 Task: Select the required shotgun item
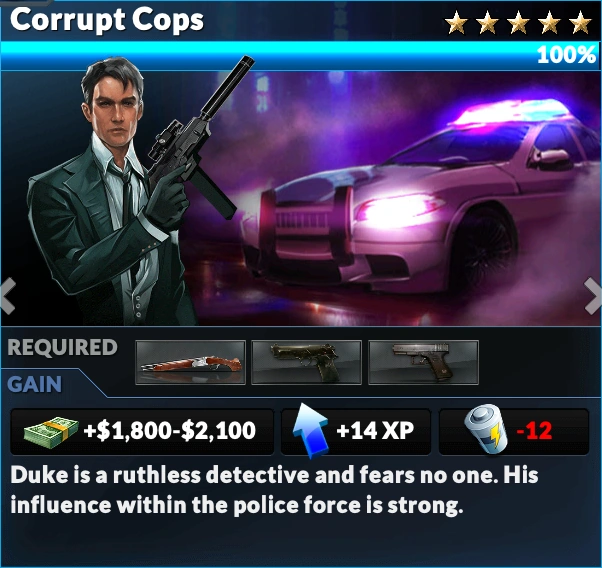coord(190,363)
